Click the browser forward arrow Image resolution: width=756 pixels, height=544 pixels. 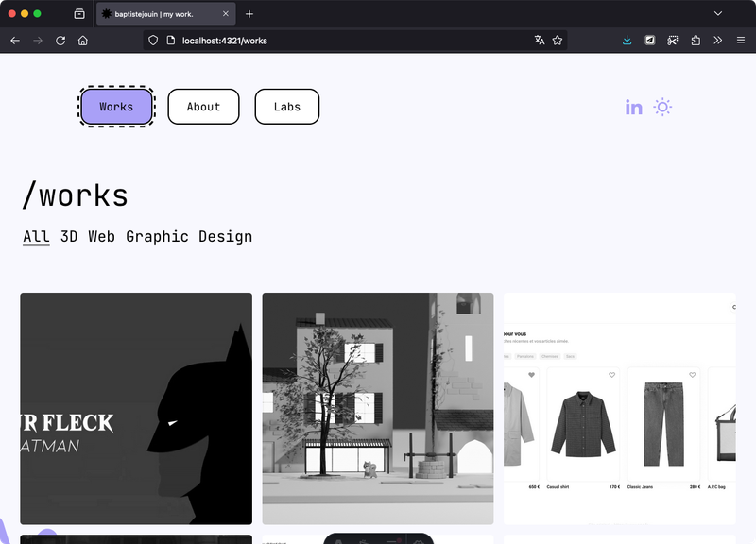[38, 41]
